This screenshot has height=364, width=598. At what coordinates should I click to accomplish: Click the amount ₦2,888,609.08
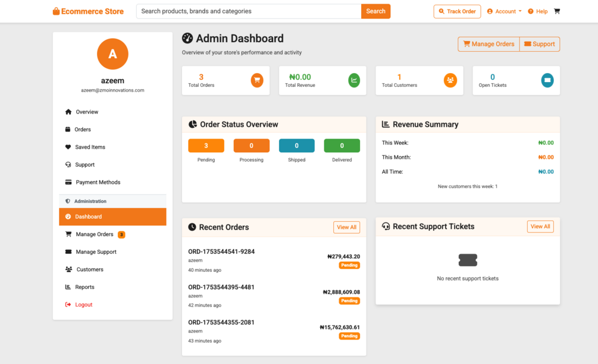pos(342,292)
